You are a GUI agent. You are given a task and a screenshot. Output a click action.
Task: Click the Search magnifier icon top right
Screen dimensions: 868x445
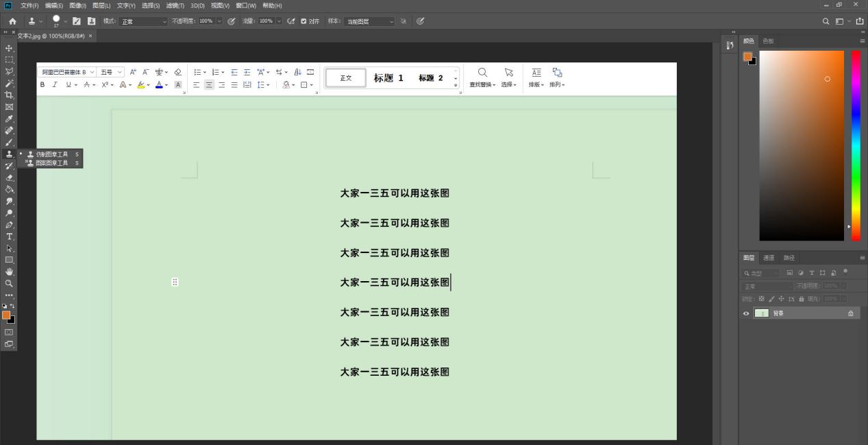click(x=827, y=21)
